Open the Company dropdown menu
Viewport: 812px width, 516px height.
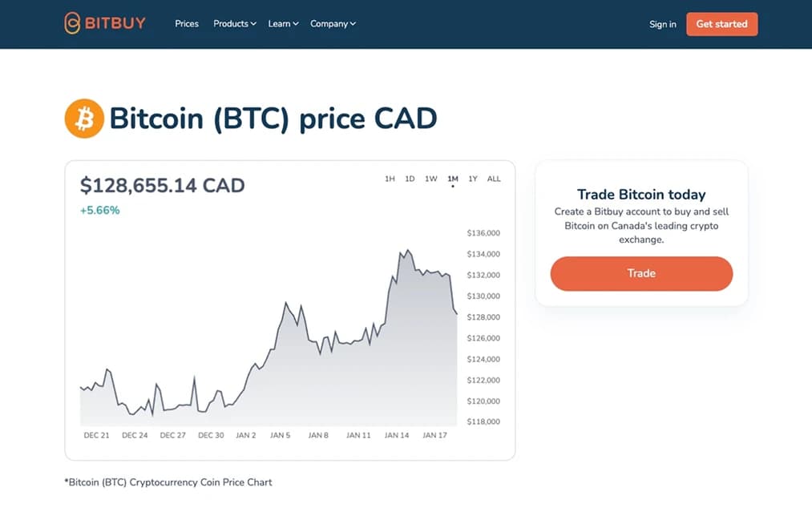[x=332, y=24]
